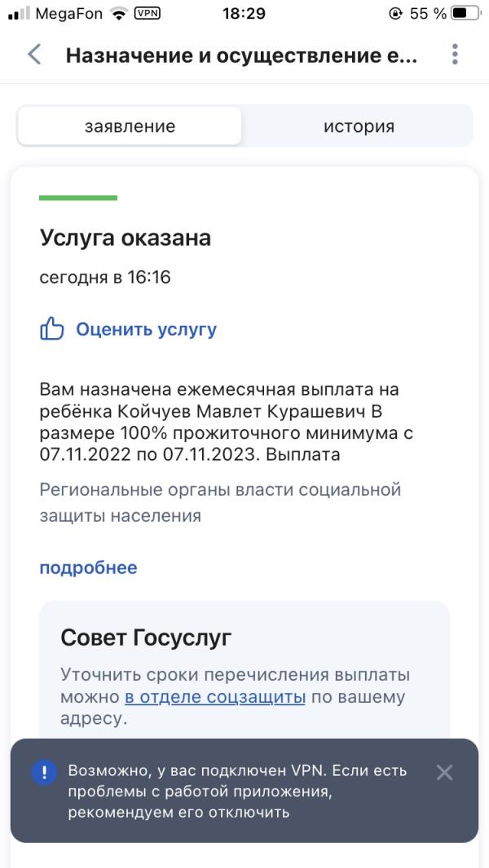489x868 pixels.
Task: Tap the blue exclamation info icon
Action: coord(42,772)
